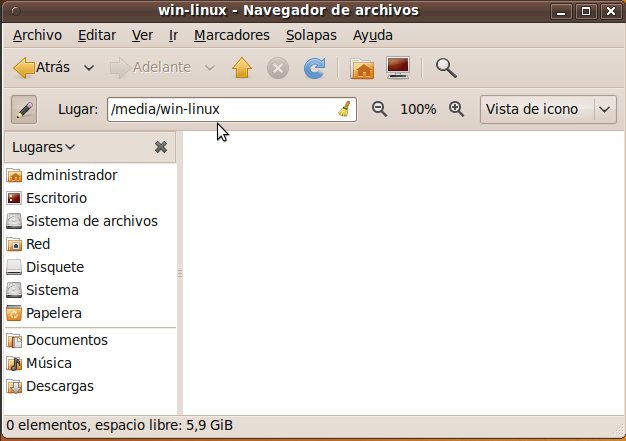626x441 pixels.
Task: Click the Atrás back arrow button
Action: (41, 67)
